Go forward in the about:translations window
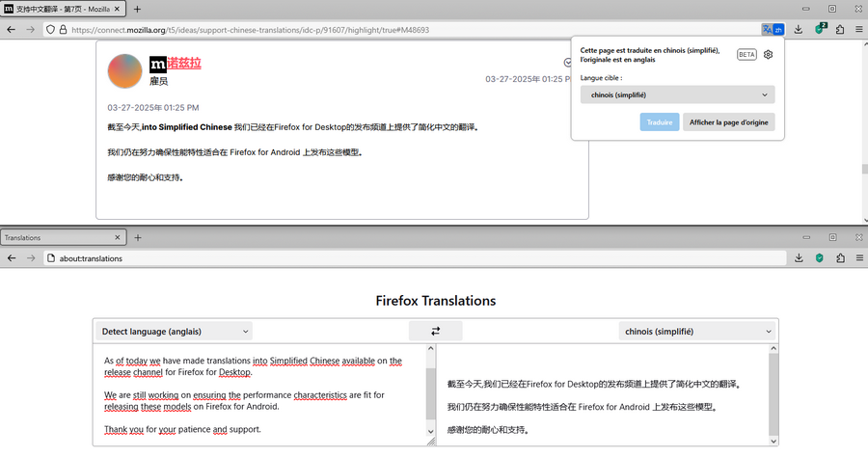Viewport: 868px width, 457px height. (31, 257)
